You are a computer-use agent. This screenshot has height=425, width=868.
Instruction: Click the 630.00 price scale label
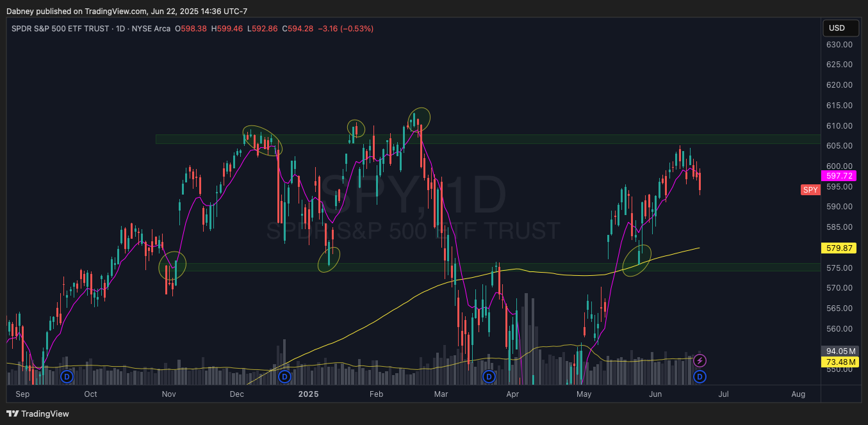click(x=839, y=45)
